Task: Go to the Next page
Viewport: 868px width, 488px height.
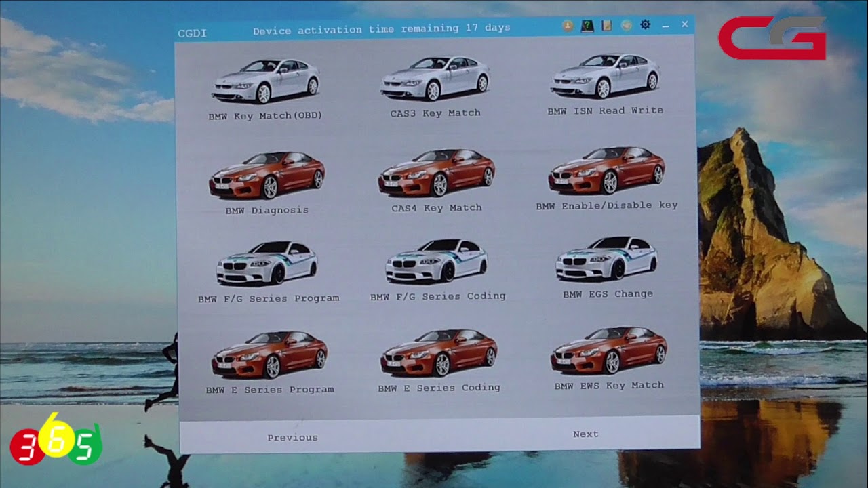Action: [x=585, y=434]
